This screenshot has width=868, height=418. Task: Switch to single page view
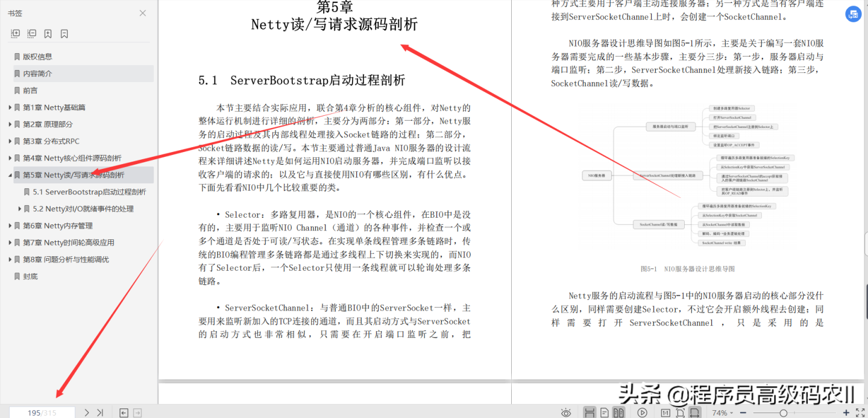point(605,413)
